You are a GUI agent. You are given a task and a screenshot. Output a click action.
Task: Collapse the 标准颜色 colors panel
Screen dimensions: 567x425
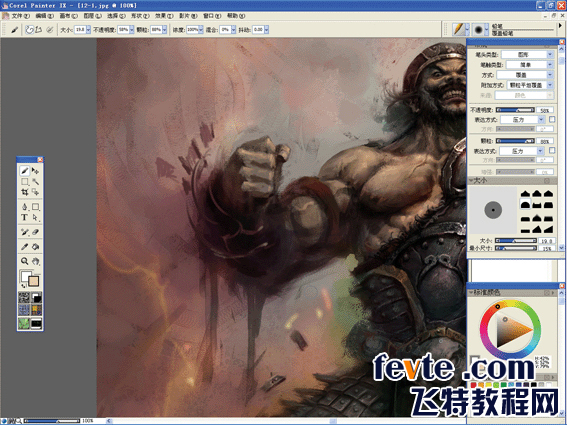(471, 293)
